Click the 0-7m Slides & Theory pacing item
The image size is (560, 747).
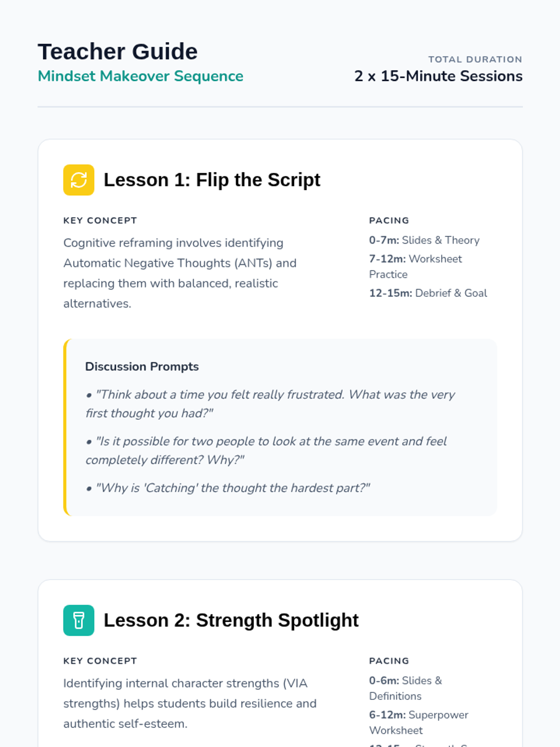[x=424, y=240]
